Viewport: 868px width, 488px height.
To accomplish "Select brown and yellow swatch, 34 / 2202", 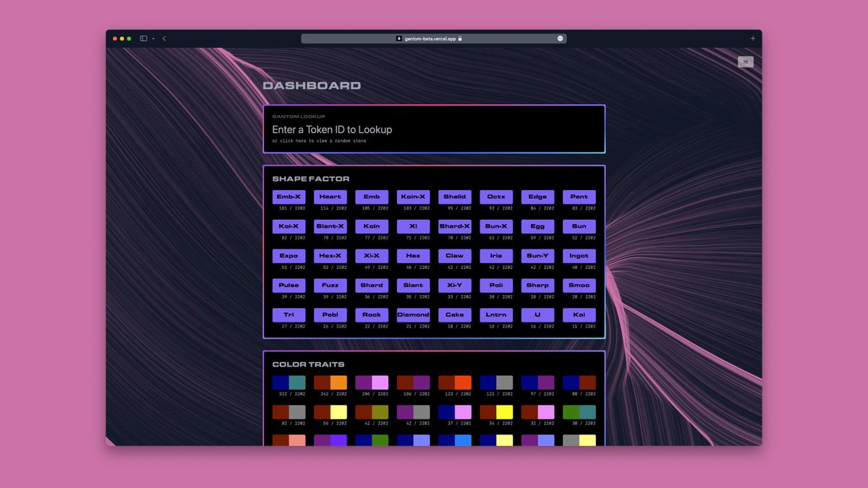I will pyautogui.click(x=496, y=412).
